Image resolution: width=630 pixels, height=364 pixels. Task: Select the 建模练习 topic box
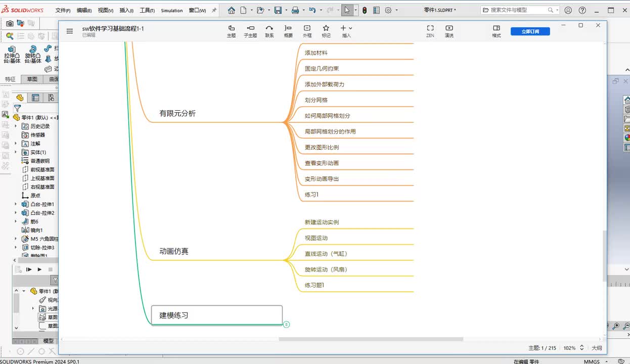coord(217,315)
